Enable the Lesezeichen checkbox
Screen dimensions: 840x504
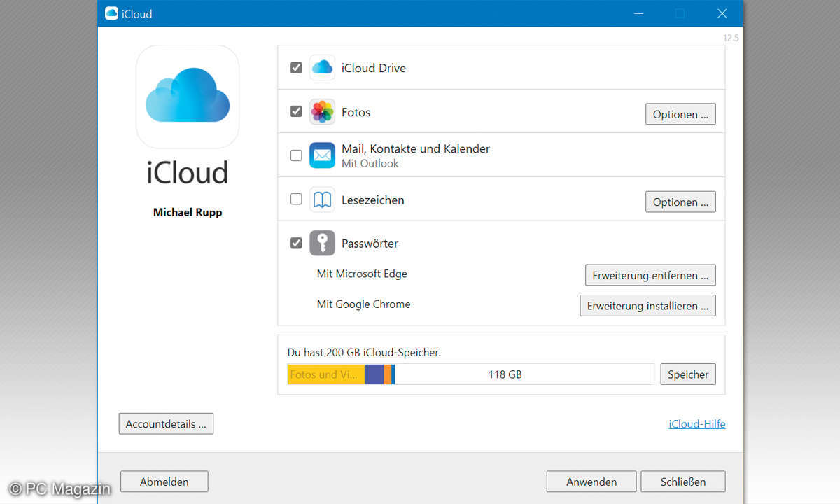tap(296, 199)
